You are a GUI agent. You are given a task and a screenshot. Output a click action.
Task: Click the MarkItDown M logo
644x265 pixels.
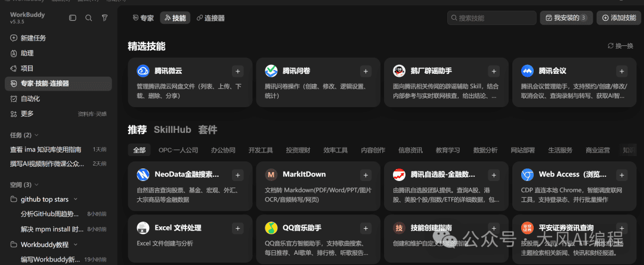pyautogui.click(x=271, y=175)
